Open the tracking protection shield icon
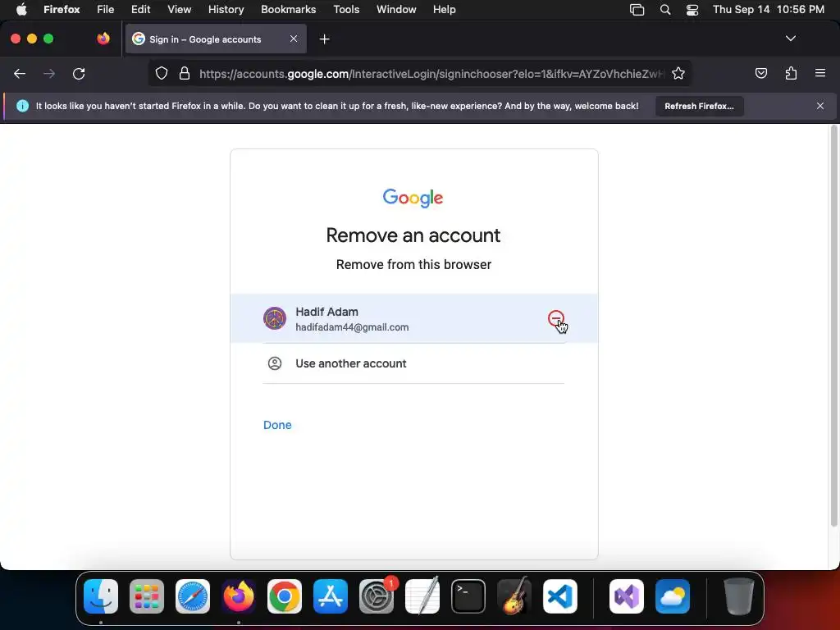 click(162, 73)
